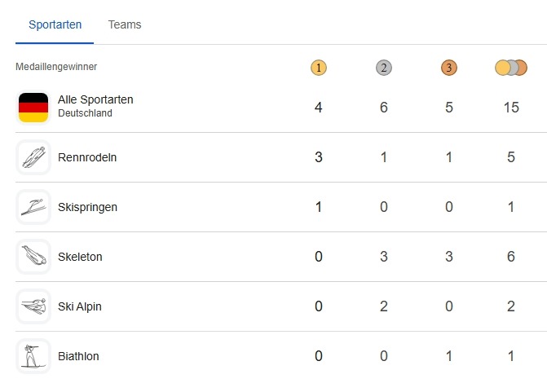Click the gold medal column icon
This screenshot has width=547, height=392.
pyautogui.click(x=319, y=68)
